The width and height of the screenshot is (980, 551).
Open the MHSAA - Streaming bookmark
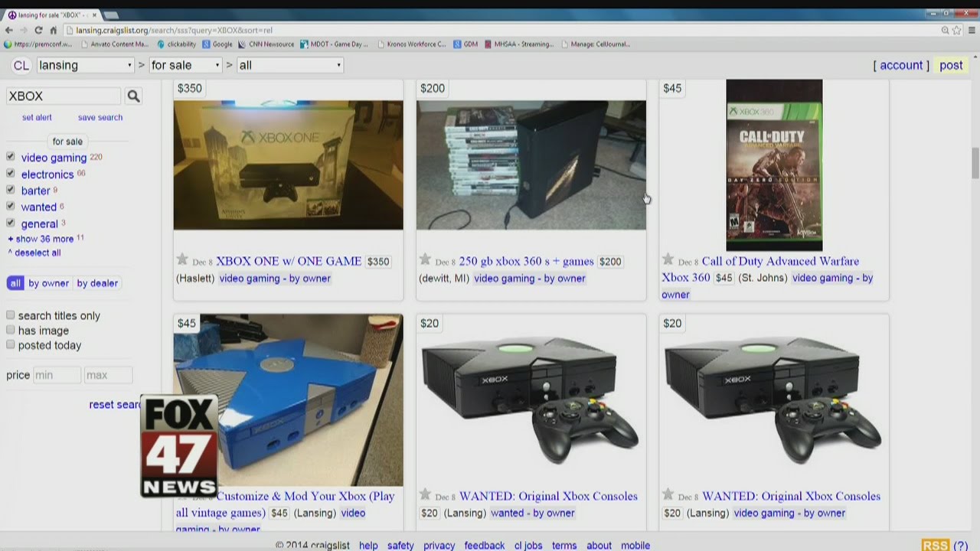tap(518, 44)
